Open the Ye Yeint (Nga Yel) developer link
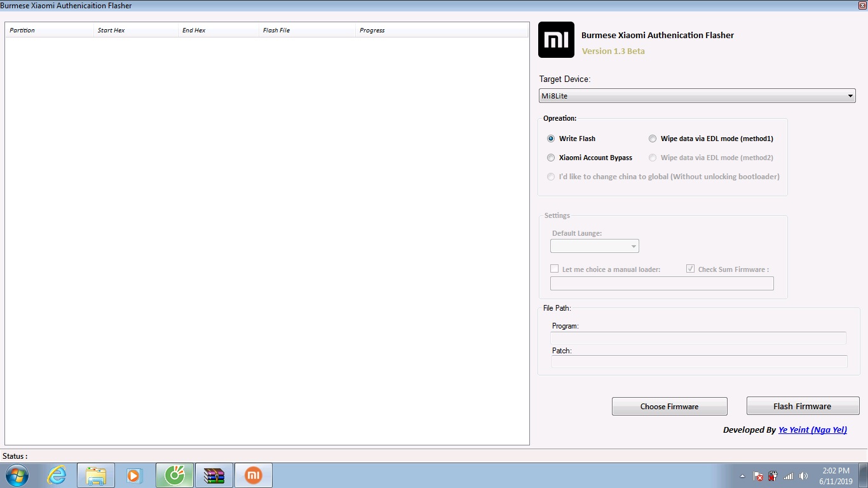This screenshot has height=488, width=868. tap(813, 430)
